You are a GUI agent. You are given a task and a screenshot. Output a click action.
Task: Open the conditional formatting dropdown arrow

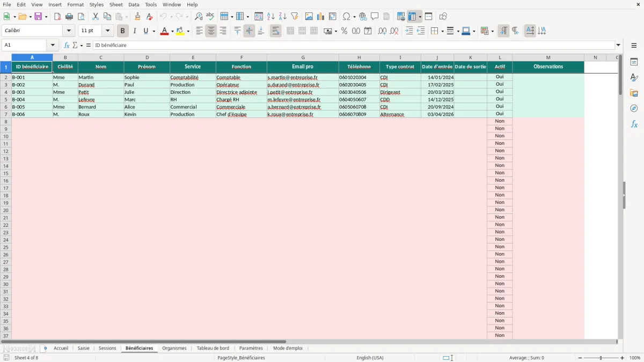[492, 31]
